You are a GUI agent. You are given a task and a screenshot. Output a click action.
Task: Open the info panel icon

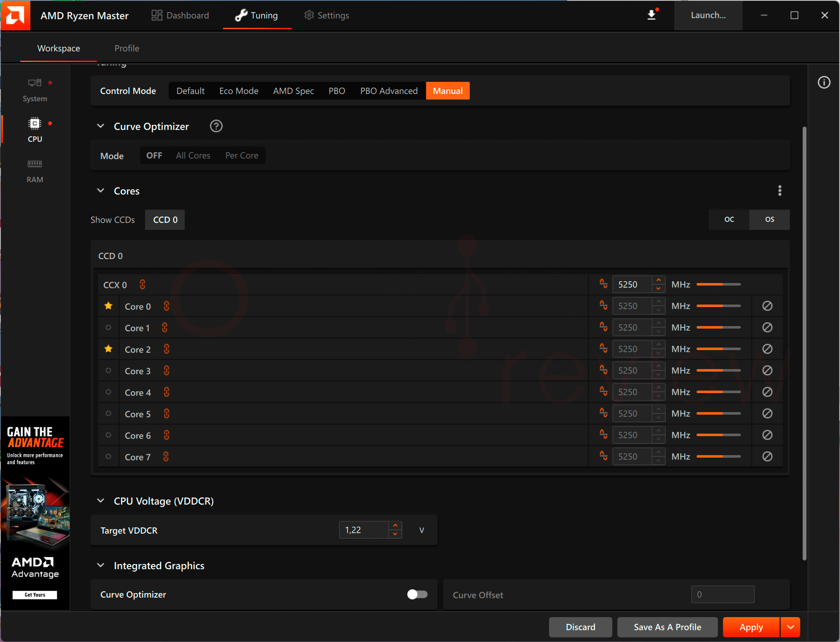point(824,82)
